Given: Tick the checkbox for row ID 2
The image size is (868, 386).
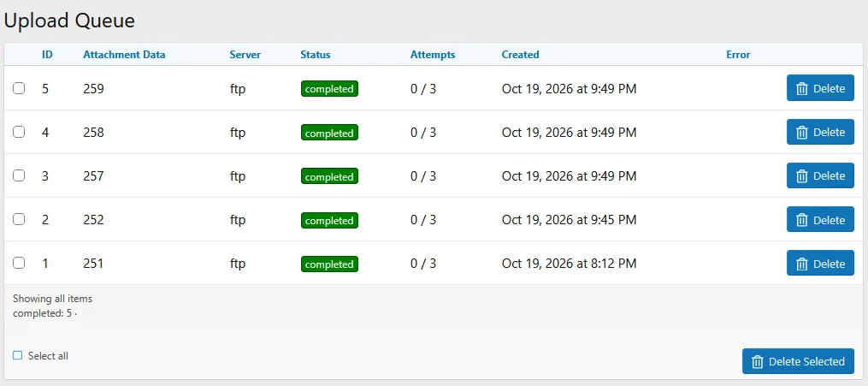Looking at the screenshot, I should (19, 219).
